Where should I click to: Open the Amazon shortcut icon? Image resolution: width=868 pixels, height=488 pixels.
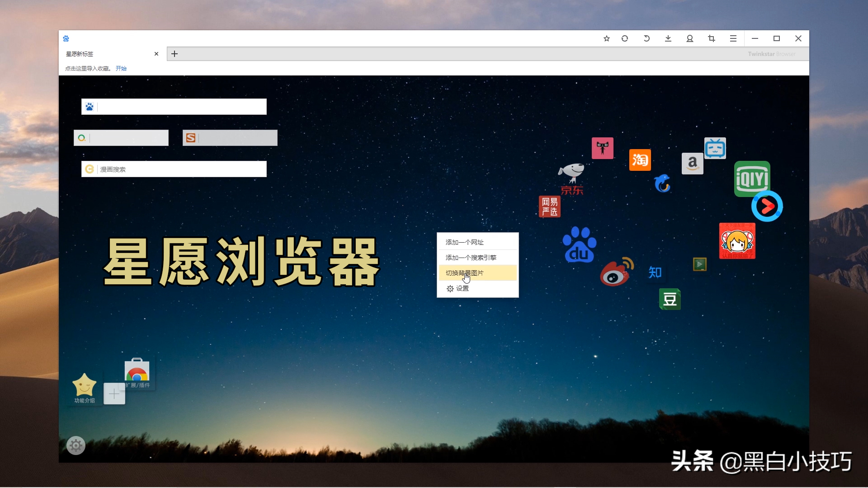point(692,164)
